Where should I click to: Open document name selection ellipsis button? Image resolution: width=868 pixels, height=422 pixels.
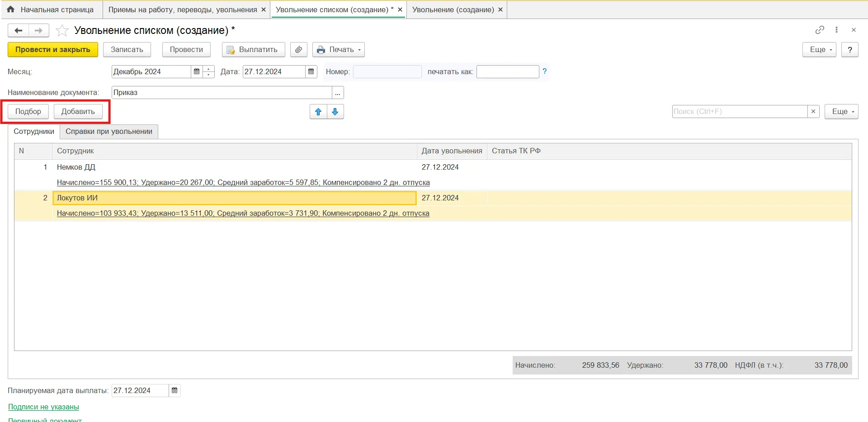[338, 93]
